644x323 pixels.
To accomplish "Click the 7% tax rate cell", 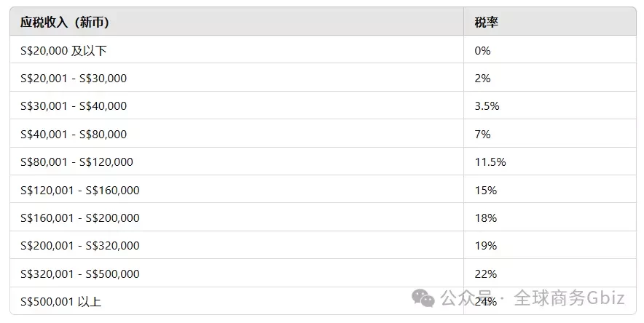I will [550, 133].
